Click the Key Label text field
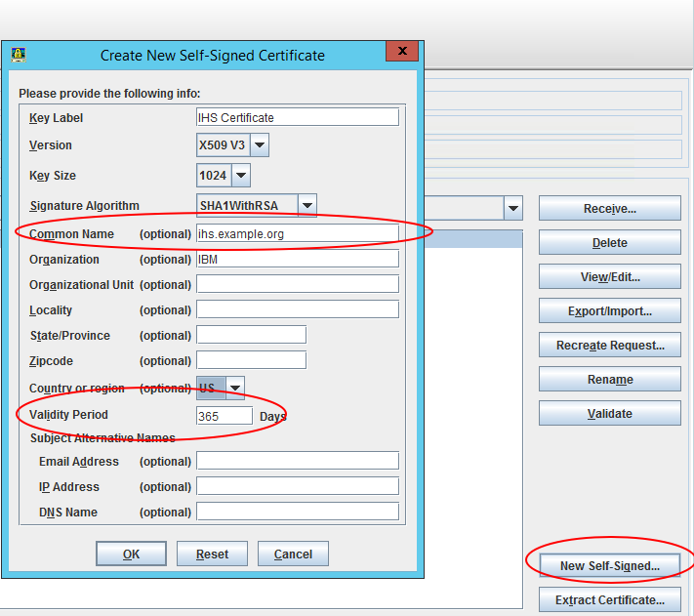This screenshot has width=694, height=616. [x=298, y=117]
